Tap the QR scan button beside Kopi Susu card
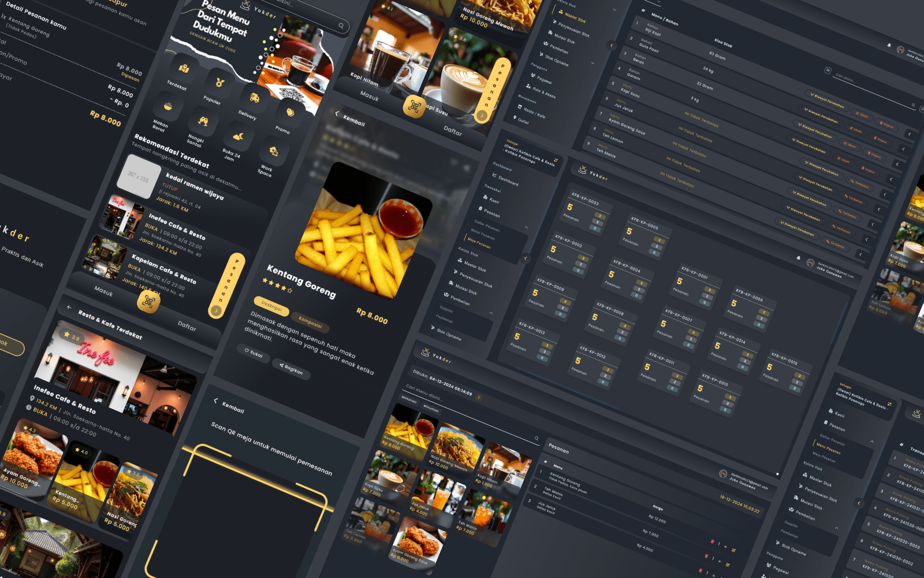Screen dimensions: 924x578 pyautogui.click(x=414, y=106)
